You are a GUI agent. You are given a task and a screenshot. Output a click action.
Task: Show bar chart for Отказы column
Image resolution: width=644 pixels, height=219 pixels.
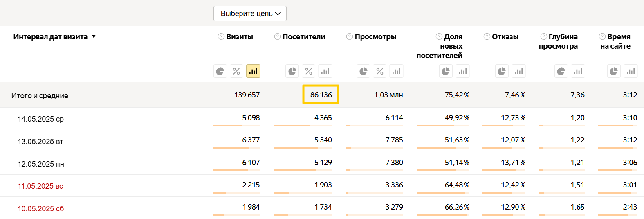[x=518, y=71]
